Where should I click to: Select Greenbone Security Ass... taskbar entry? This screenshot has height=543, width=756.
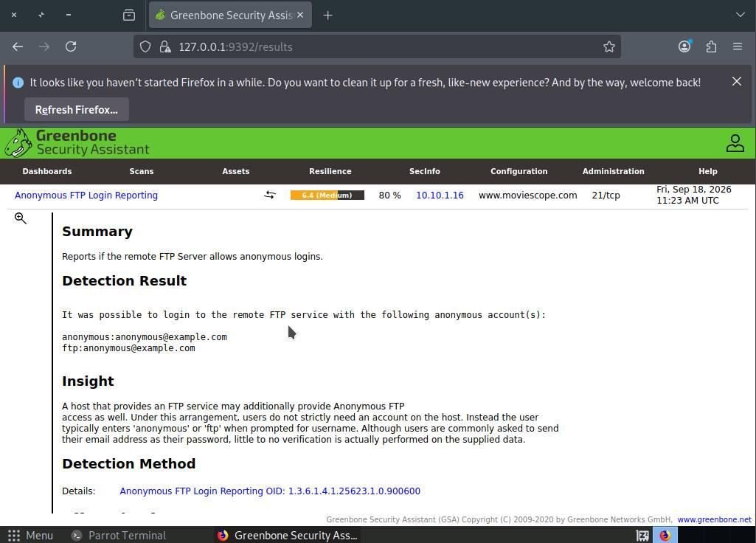(288, 536)
